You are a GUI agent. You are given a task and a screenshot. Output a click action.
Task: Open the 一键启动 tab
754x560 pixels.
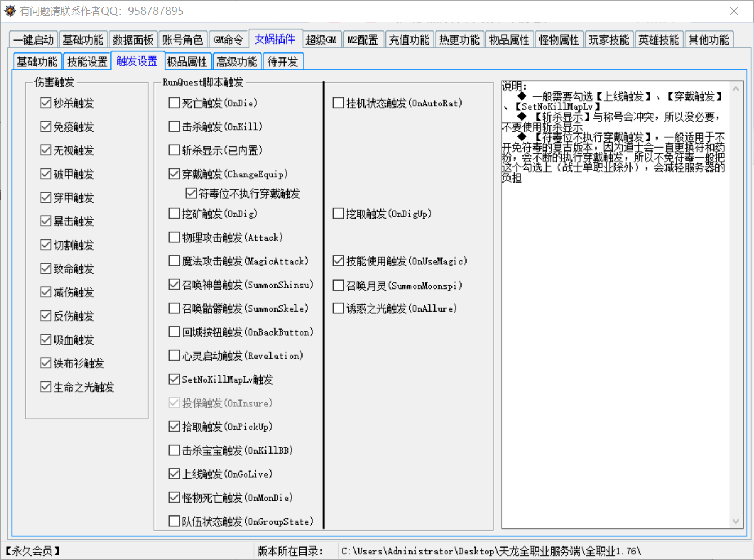[x=33, y=39]
